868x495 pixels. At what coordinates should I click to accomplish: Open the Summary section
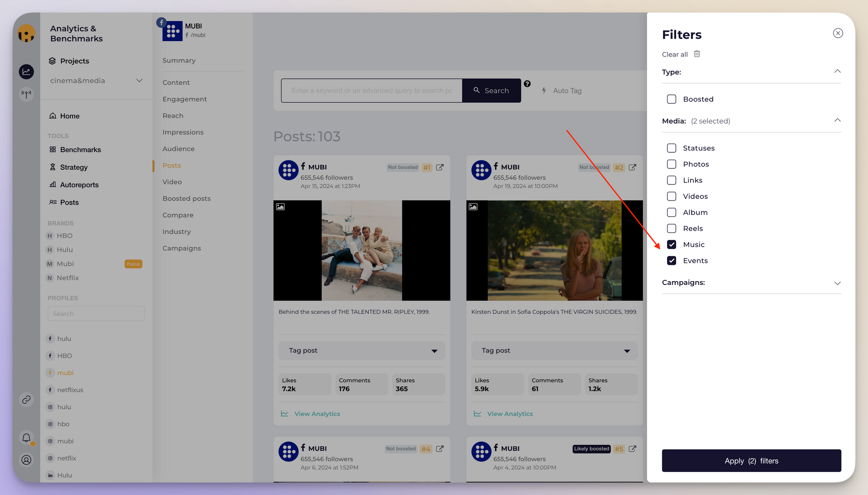179,61
